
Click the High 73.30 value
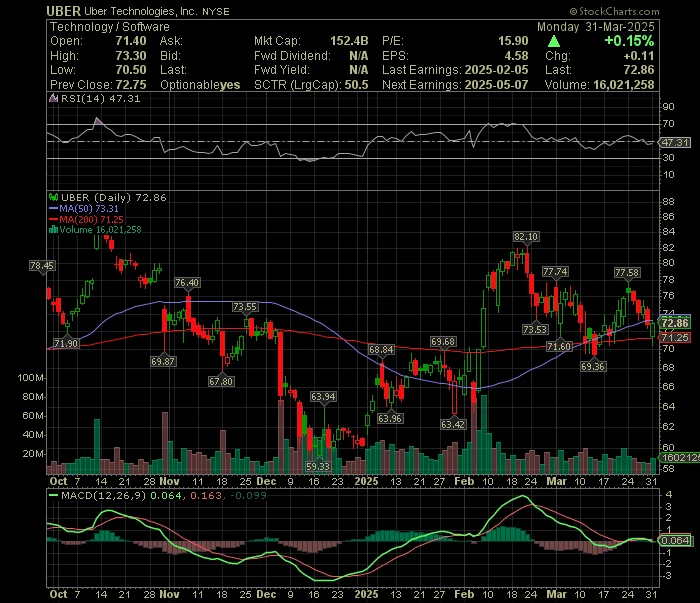pyautogui.click(x=131, y=56)
